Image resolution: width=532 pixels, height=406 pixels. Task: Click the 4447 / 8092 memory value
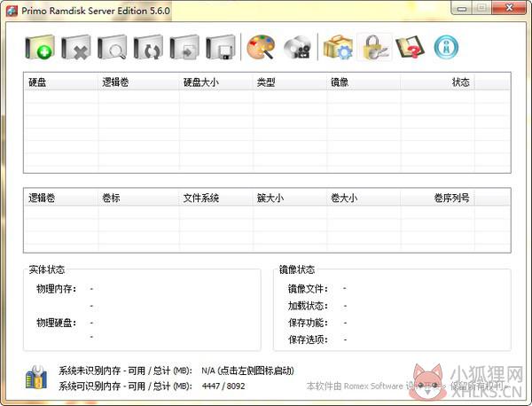click(223, 386)
